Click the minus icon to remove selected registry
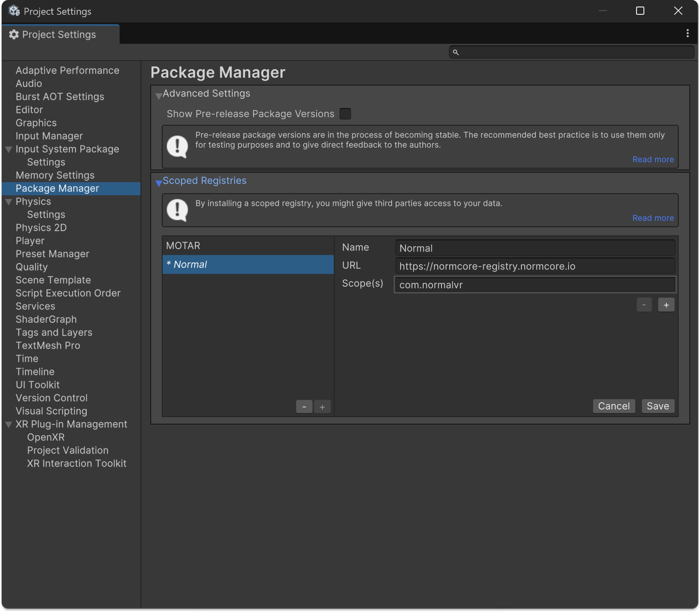This screenshot has width=700, height=612. pyautogui.click(x=304, y=407)
